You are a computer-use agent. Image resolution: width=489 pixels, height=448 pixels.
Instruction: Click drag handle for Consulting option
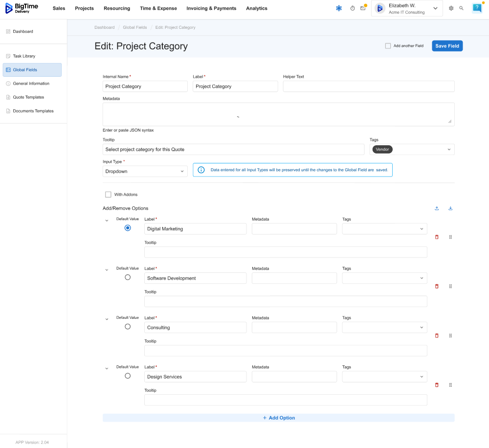450,336
